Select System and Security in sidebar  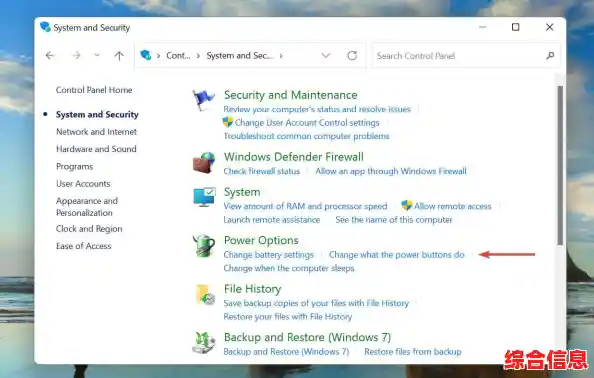(97, 114)
